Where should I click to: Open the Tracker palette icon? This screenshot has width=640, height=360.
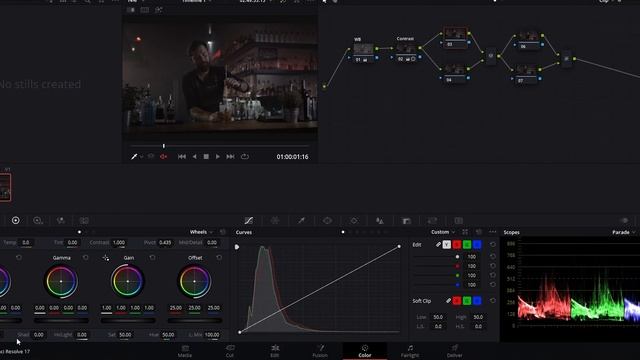[x=354, y=220]
